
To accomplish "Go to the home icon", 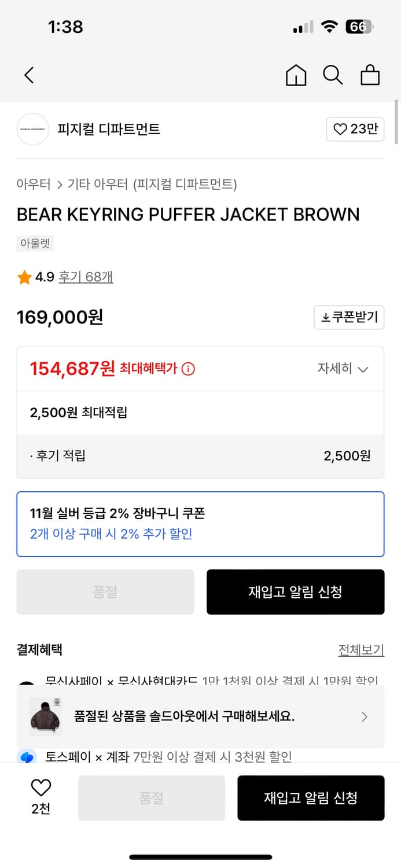I will (296, 75).
